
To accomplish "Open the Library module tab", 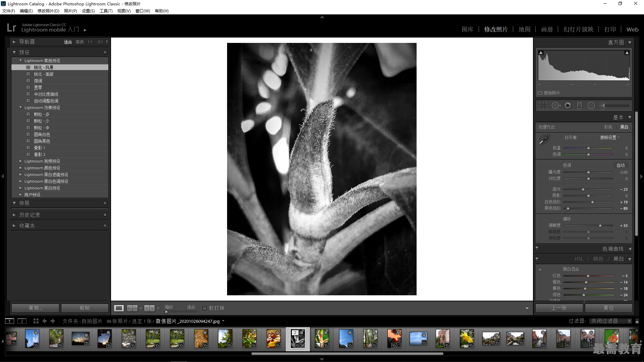I will [468, 29].
